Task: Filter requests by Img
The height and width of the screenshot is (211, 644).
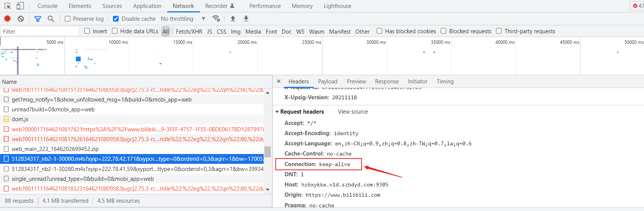Action: point(236,31)
